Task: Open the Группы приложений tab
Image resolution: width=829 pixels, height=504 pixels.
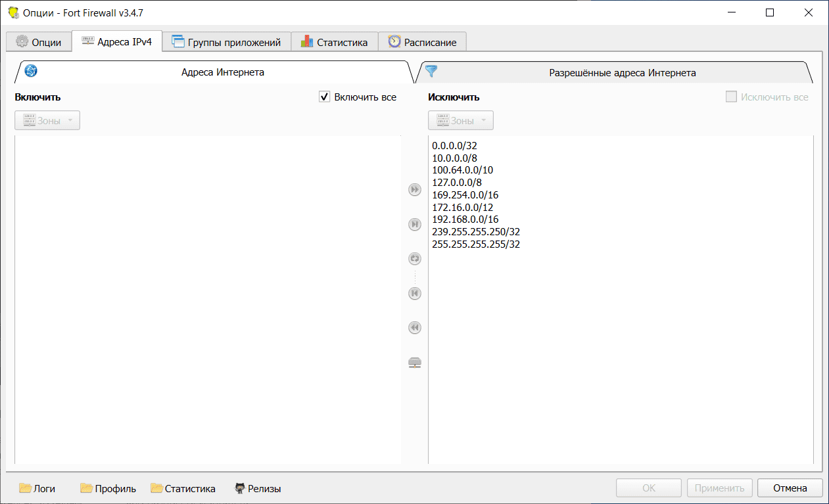Action: pyautogui.click(x=227, y=42)
